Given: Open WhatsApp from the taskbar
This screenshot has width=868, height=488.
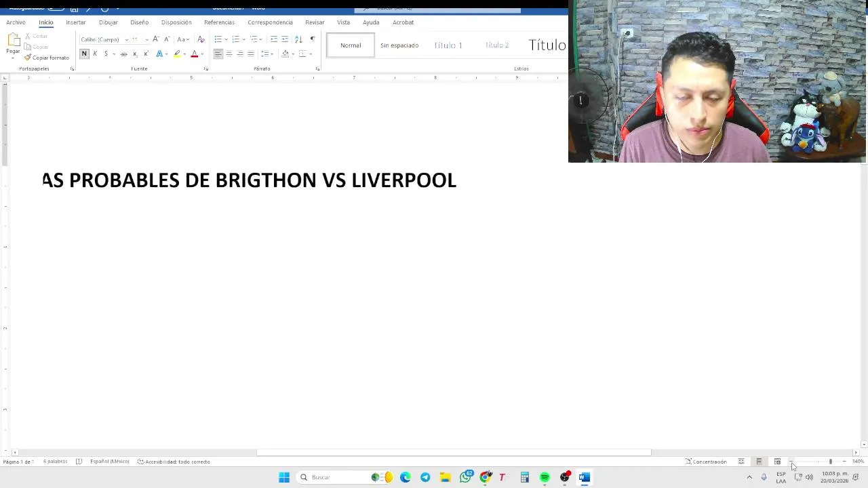Looking at the screenshot, I should tap(465, 477).
